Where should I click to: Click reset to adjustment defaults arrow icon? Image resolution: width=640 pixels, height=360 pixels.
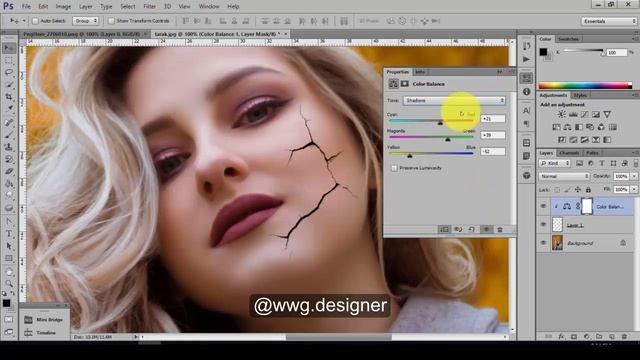tap(471, 229)
